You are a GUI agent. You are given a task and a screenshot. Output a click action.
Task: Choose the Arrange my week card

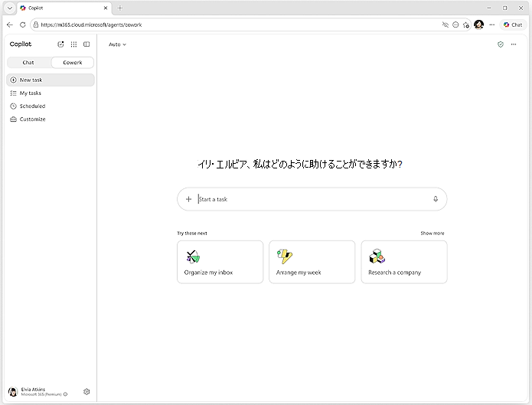[x=312, y=262]
